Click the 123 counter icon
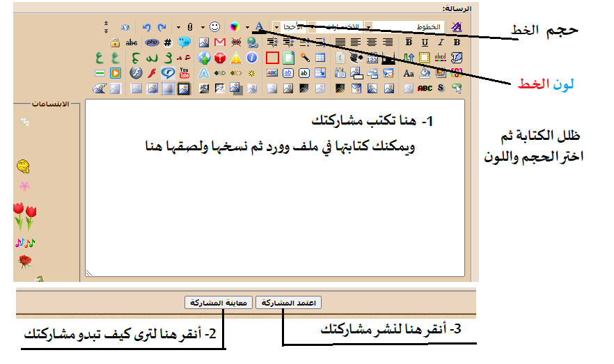614x364 pixels. pos(372,58)
